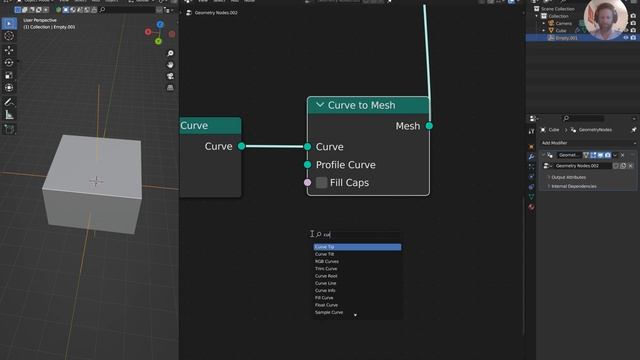Expand the Camera item in outliner
This screenshot has width=640, height=360.
tap(544, 23)
